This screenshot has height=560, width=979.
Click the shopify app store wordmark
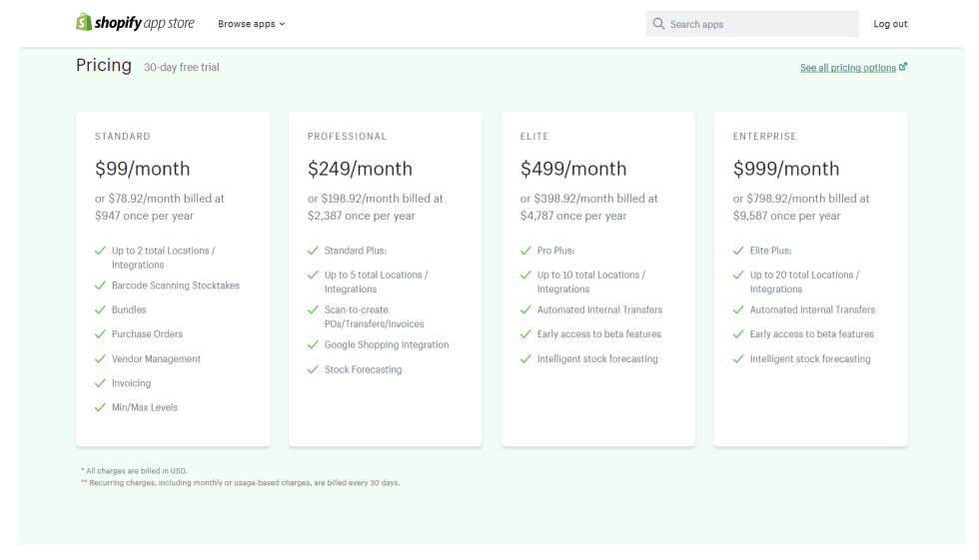pos(144,23)
